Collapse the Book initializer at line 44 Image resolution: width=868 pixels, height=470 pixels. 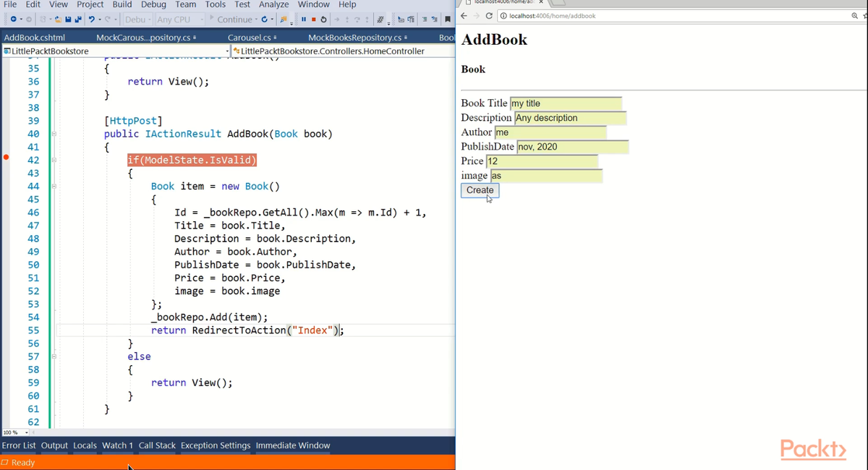(53, 186)
